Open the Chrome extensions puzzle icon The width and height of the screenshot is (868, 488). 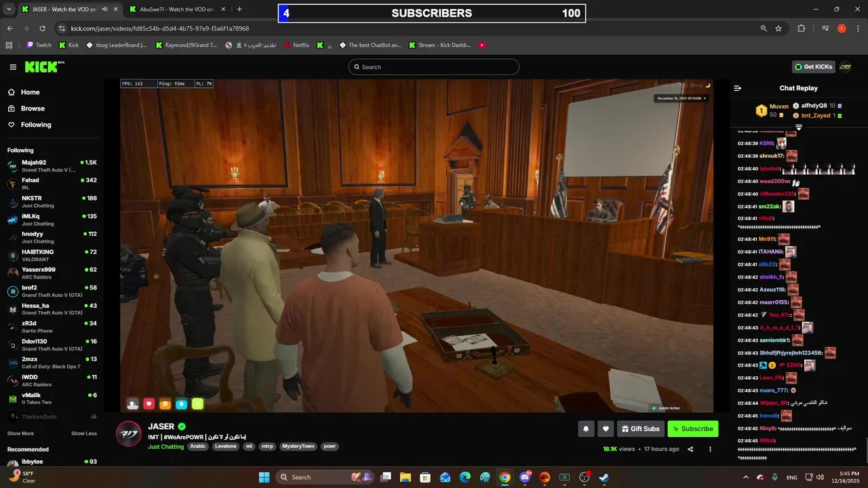[802, 28]
